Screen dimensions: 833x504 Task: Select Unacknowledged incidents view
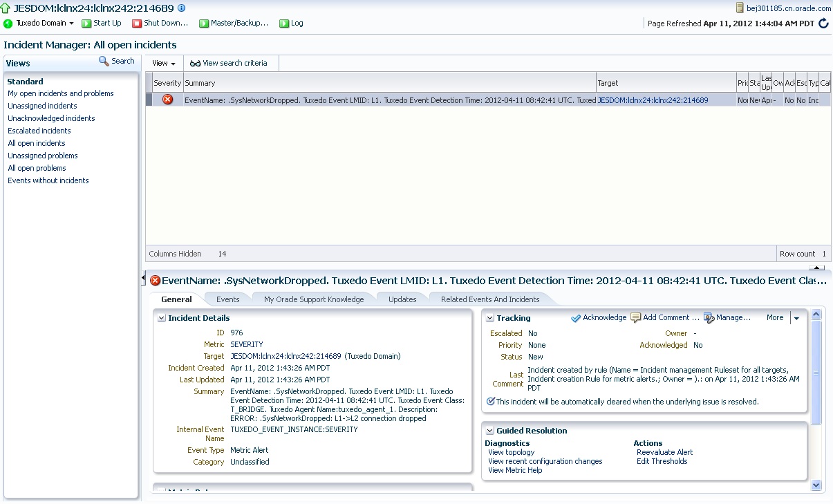pos(51,118)
